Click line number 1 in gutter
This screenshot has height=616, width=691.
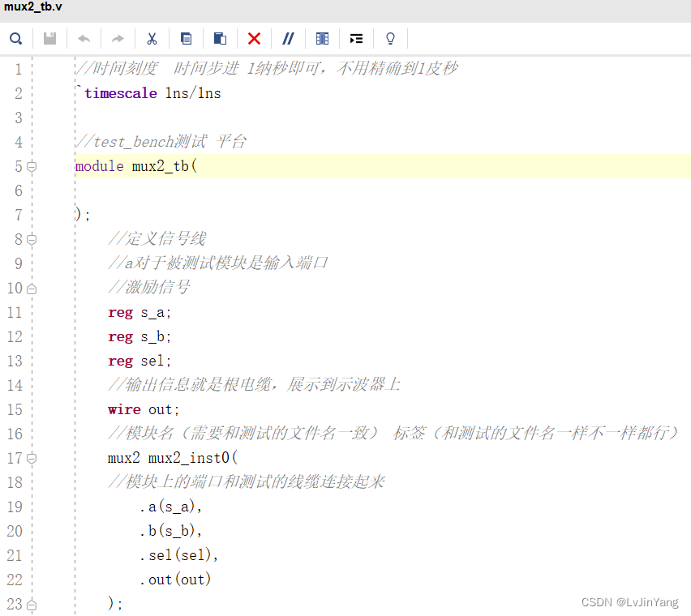tap(18, 69)
